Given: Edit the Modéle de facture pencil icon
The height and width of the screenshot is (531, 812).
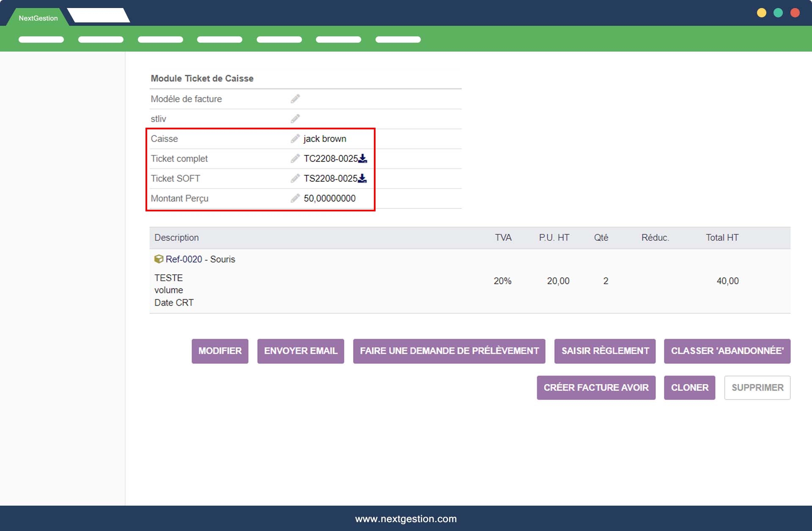Looking at the screenshot, I should point(295,99).
